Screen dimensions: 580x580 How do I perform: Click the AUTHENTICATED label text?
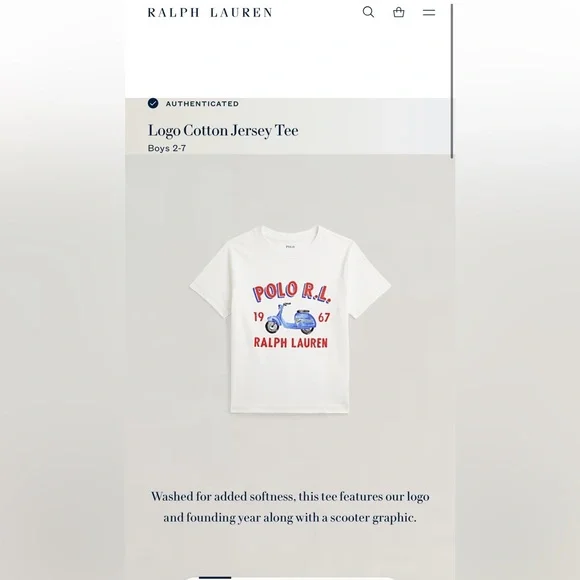(x=202, y=104)
